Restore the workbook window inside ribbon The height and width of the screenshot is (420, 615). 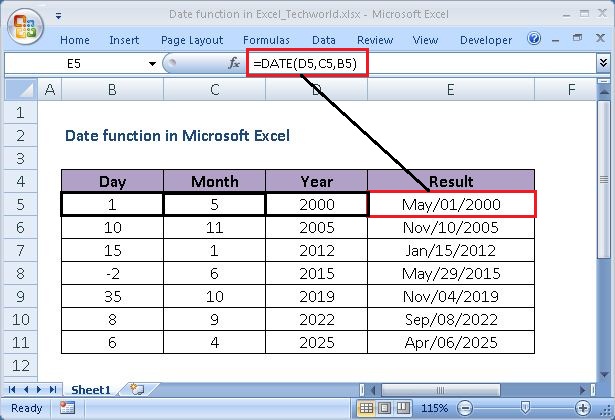[577, 38]
